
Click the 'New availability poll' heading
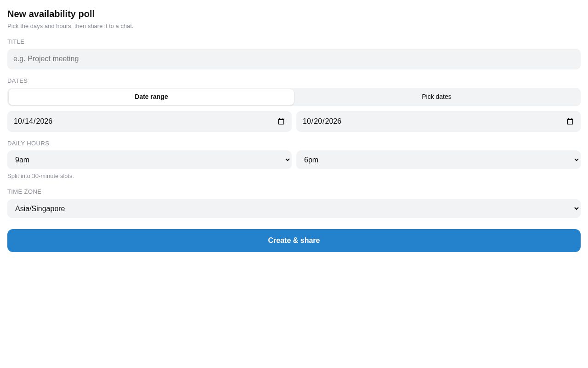(x=51, y=14)
